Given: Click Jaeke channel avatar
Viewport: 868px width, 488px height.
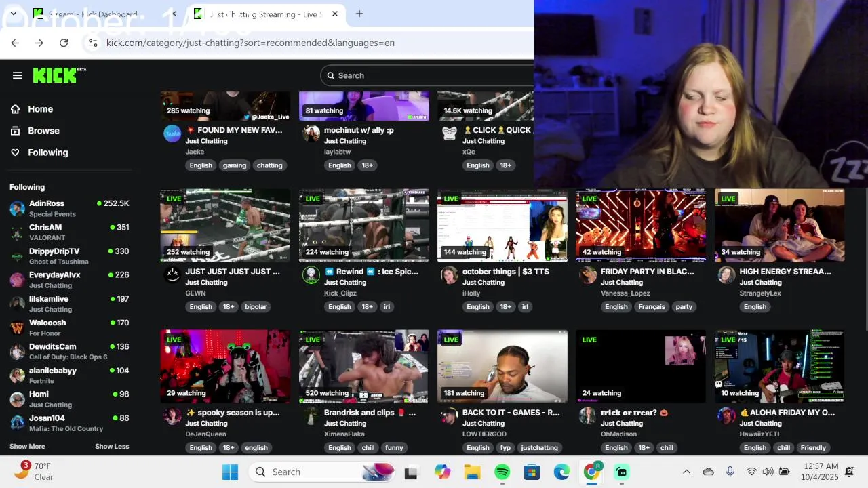Looking at the screenshot, I should tap(172, 134).
